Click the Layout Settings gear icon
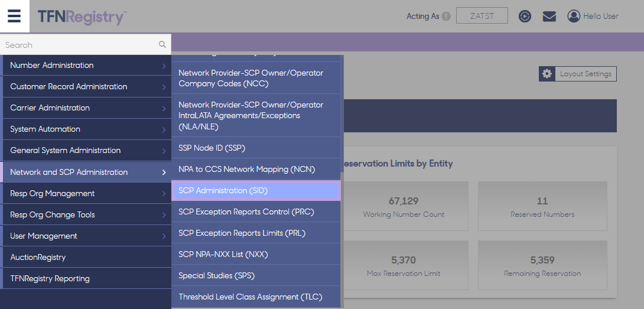This screenshot has width=644, height=309. 547,74
